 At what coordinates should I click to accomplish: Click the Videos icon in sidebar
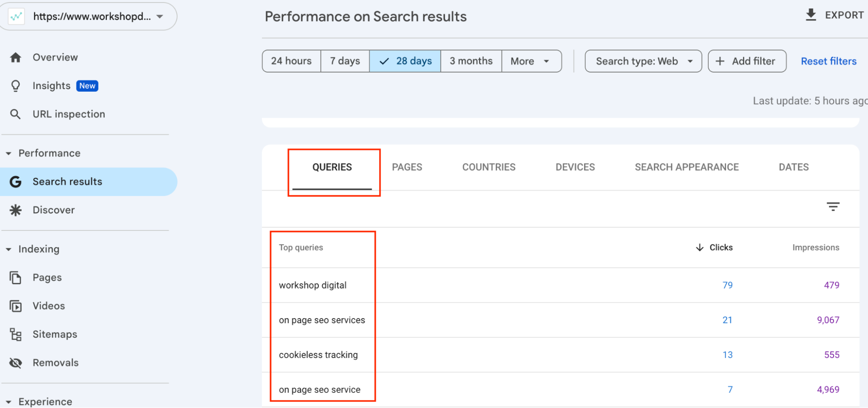[16, 306]
